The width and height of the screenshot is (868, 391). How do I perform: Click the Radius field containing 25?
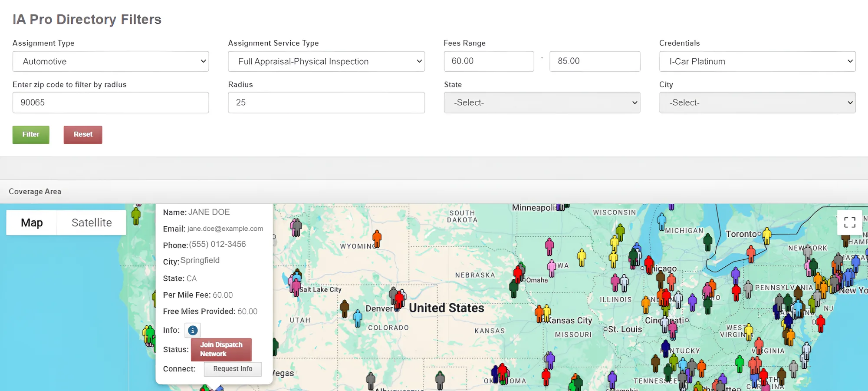tap(326, 103)
